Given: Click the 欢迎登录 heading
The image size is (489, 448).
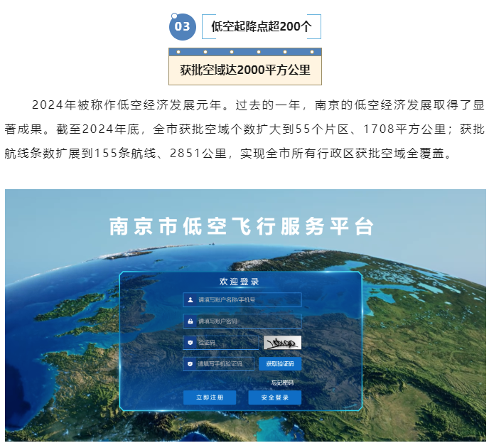Looking at the screenshot, I should click(240, 282).
